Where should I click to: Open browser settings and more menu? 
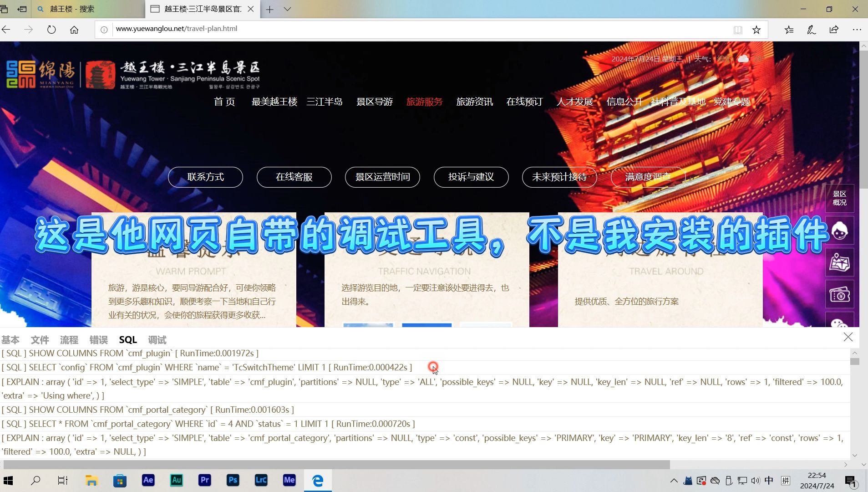pyautogui.click(x=857, y=30)
